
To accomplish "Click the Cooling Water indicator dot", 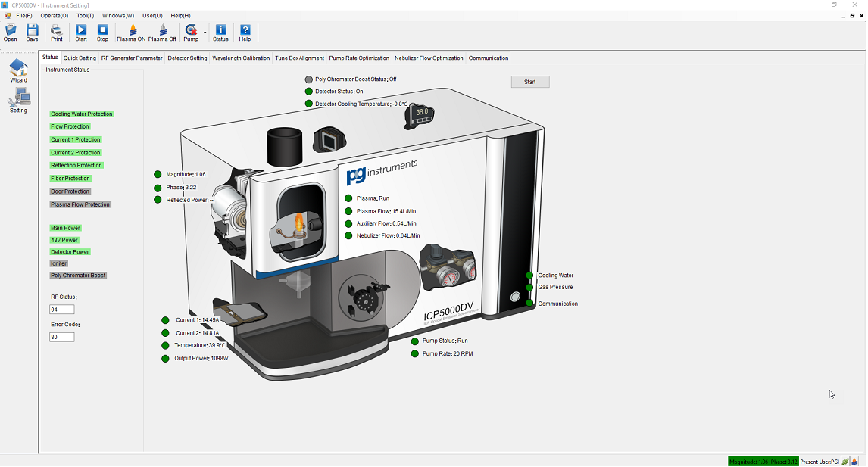I will tap(529, 275).
